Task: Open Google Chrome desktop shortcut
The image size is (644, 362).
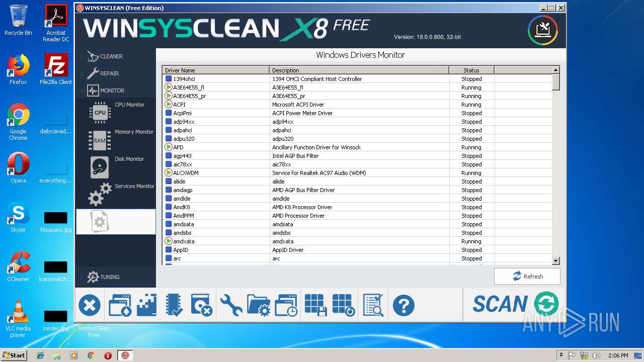Action: coord(18,122)
